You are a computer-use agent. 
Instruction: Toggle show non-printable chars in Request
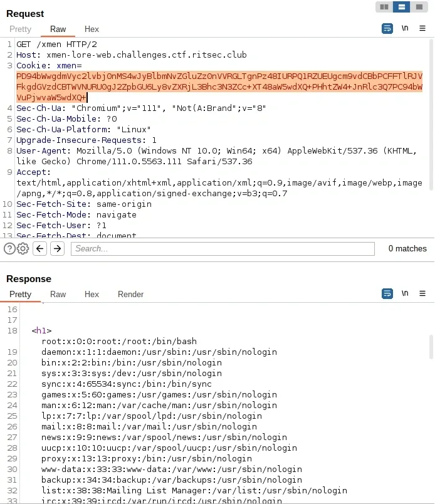coord(405,29)
